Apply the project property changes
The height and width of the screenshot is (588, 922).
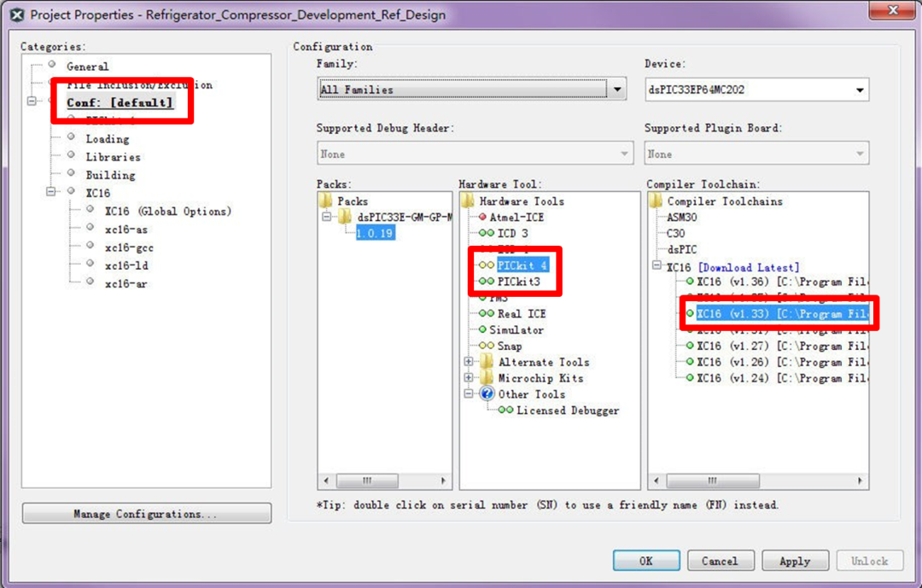tap(795, 561)
